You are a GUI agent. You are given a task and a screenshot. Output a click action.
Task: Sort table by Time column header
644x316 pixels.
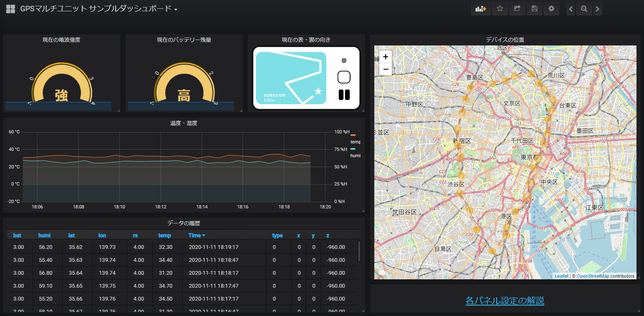click(x=197, y=235)
